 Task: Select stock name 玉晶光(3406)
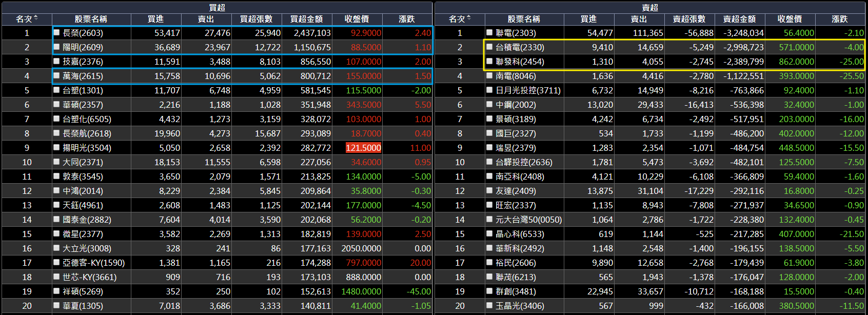tap(520, 306)
